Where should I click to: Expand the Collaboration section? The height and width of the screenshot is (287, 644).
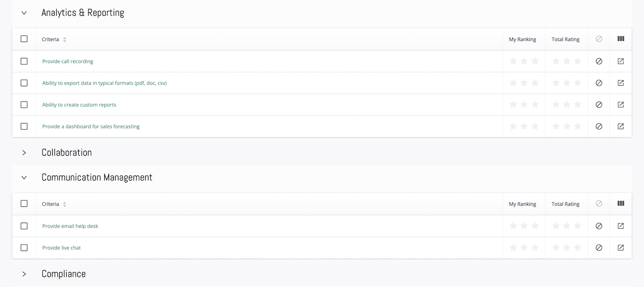click(24, 153)
